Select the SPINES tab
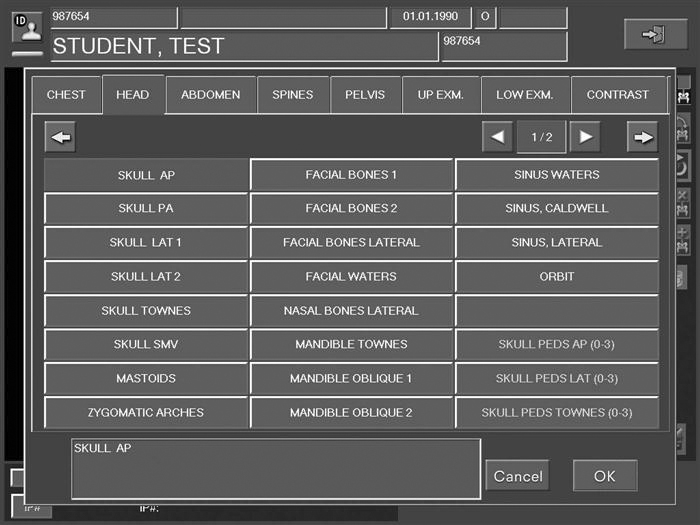This screenshot has width=700, height=525. coord(292,95)
